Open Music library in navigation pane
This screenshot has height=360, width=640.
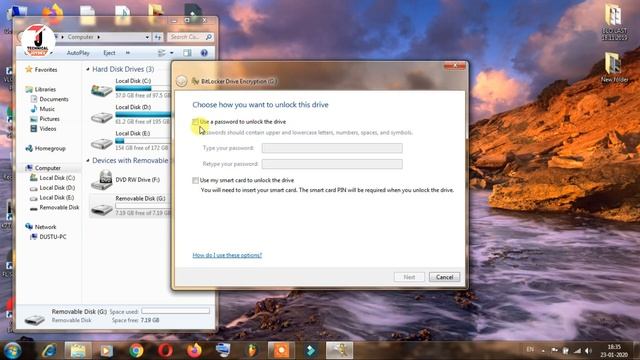(47, 109)
